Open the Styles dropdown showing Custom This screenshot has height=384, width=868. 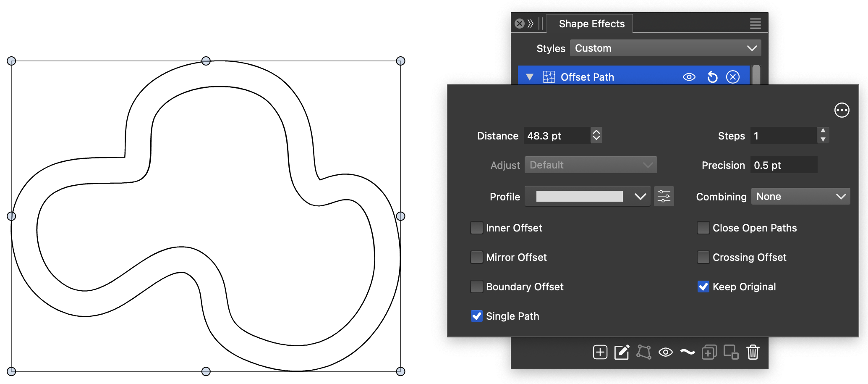click(665, 48)
